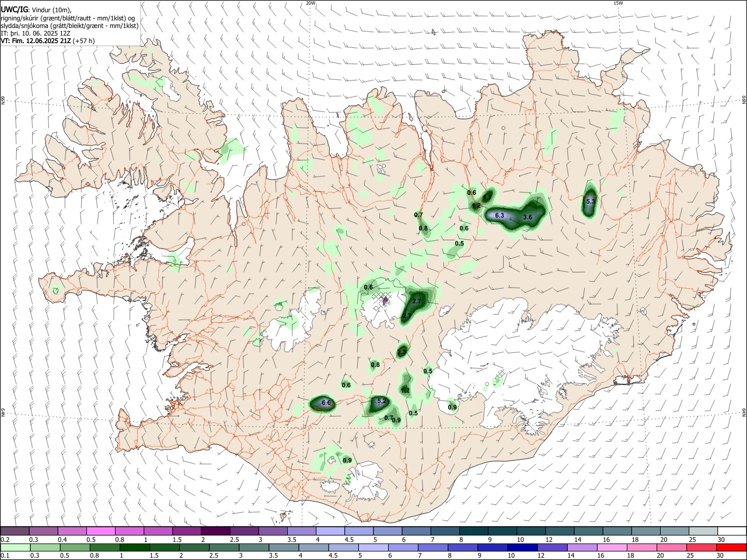Click the 6.6 precipitation value in the southwest
Viewport: 747px width, 560px height.
(326, 402)
